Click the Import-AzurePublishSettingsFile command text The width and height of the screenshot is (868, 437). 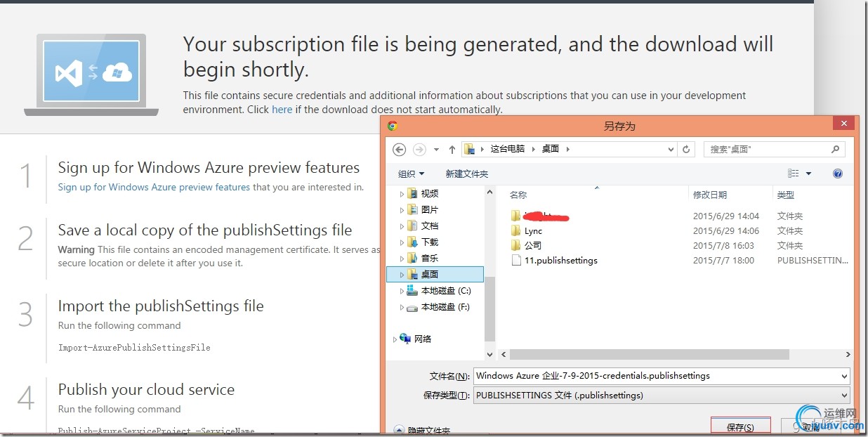pyautogui.click(x=134, y=347)
